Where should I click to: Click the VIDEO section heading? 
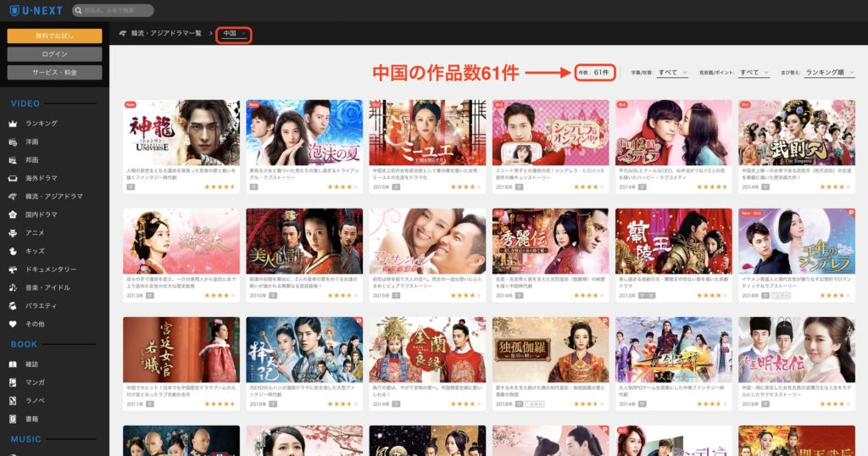(25, 103)
